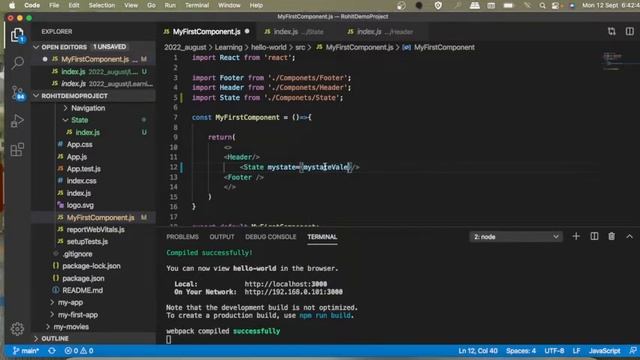The image size is (640, 360).
Task: Click the feedback icon in status bar
Action: [633, 351]
